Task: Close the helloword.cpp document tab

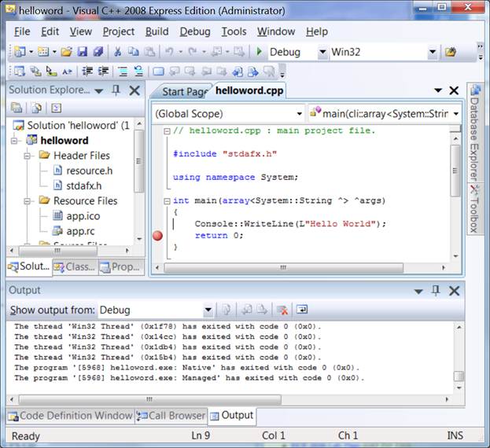Action: pyautogui.click(x=454, y=91)
